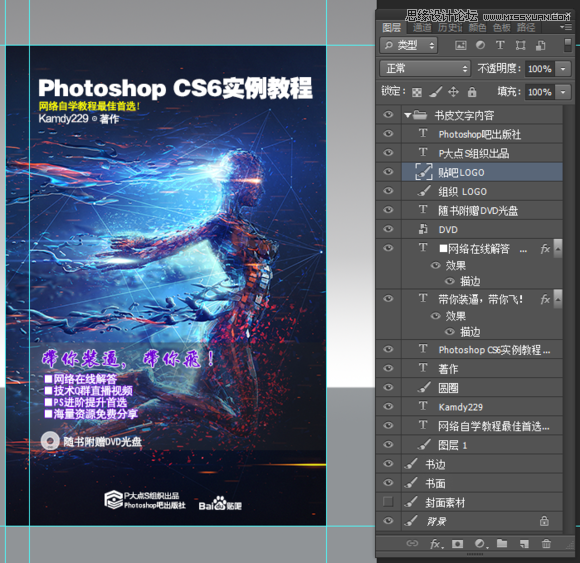The width and height of the screenshot is (580, 563).
Task: Hide the 背景 layer
Action: pos(388,521)
